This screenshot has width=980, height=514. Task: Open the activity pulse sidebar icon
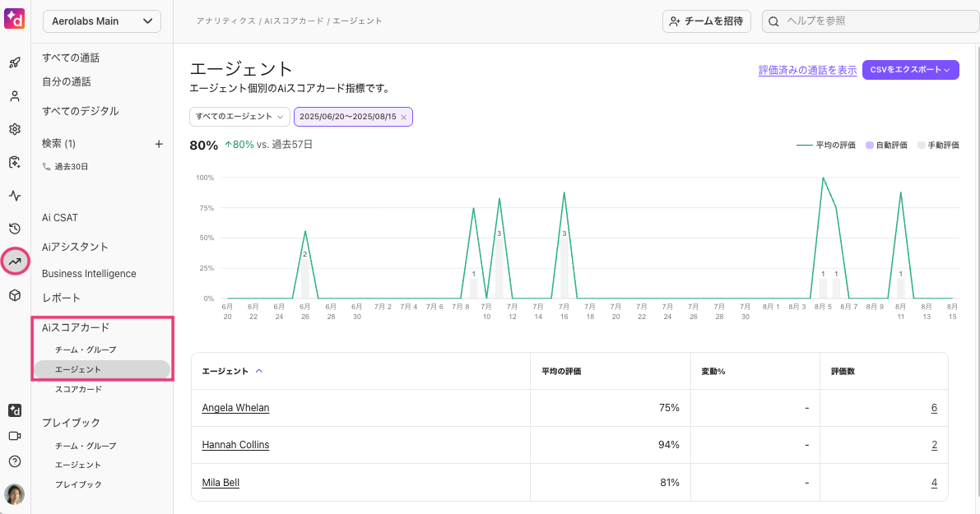[x=15, y=196]
